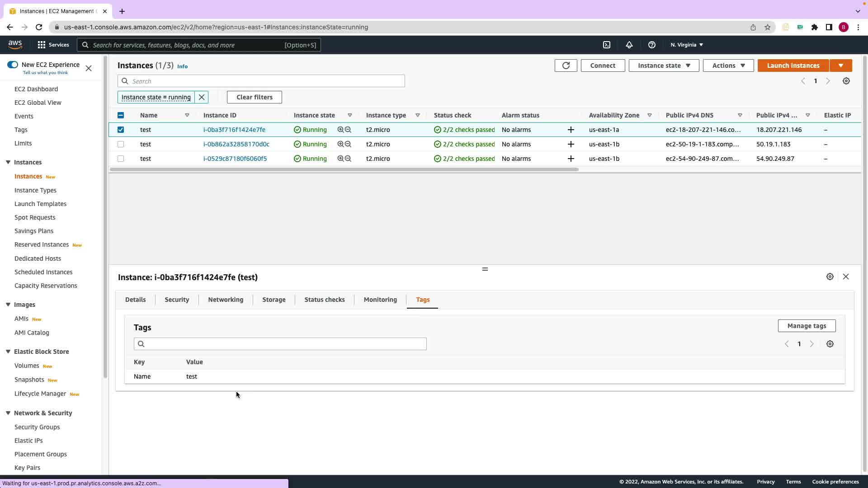Open instances table preferences gear
The height and width of the screenshot is (488, 868).
(x=846, y=81)
